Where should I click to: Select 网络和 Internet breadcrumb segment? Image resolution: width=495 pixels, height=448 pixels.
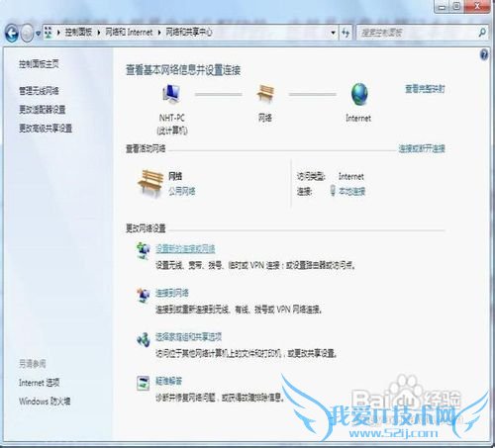[x=129, y=32]
